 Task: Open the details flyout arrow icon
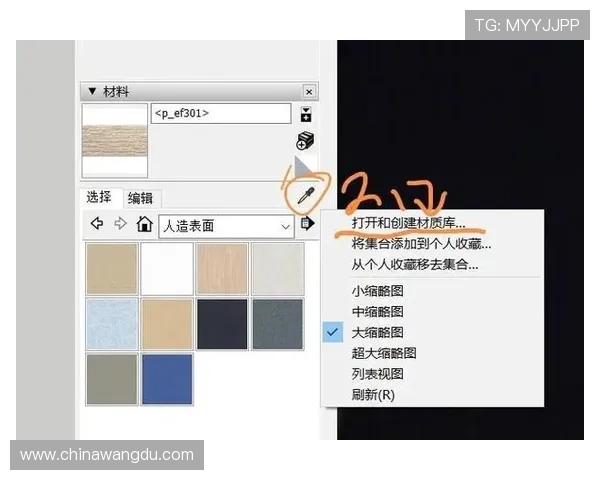pos(307,223)
